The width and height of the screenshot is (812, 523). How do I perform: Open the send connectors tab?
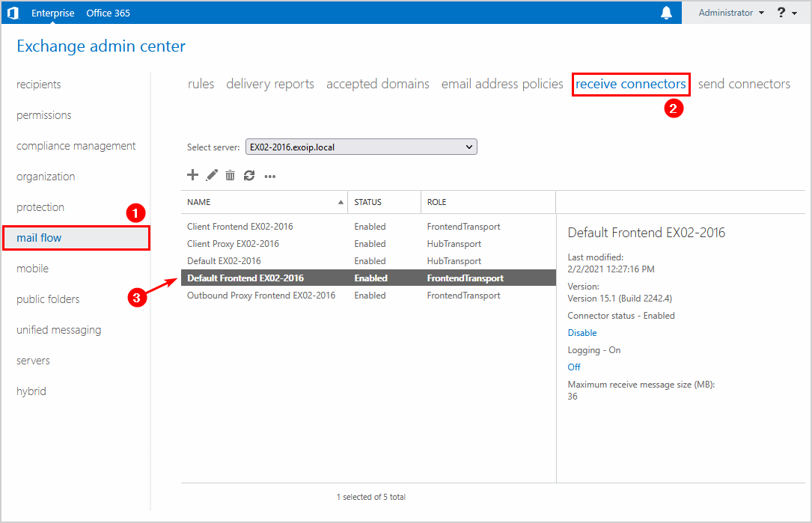(744, 84)
